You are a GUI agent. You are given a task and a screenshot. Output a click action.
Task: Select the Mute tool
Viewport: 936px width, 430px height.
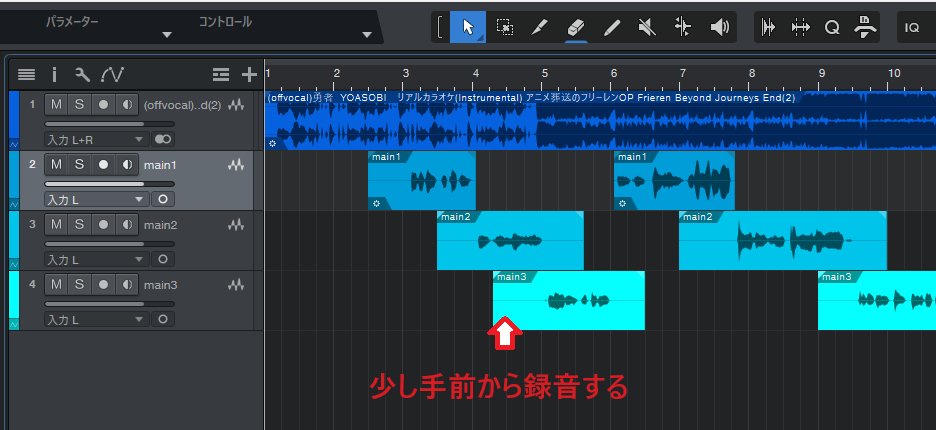point(647,27)
